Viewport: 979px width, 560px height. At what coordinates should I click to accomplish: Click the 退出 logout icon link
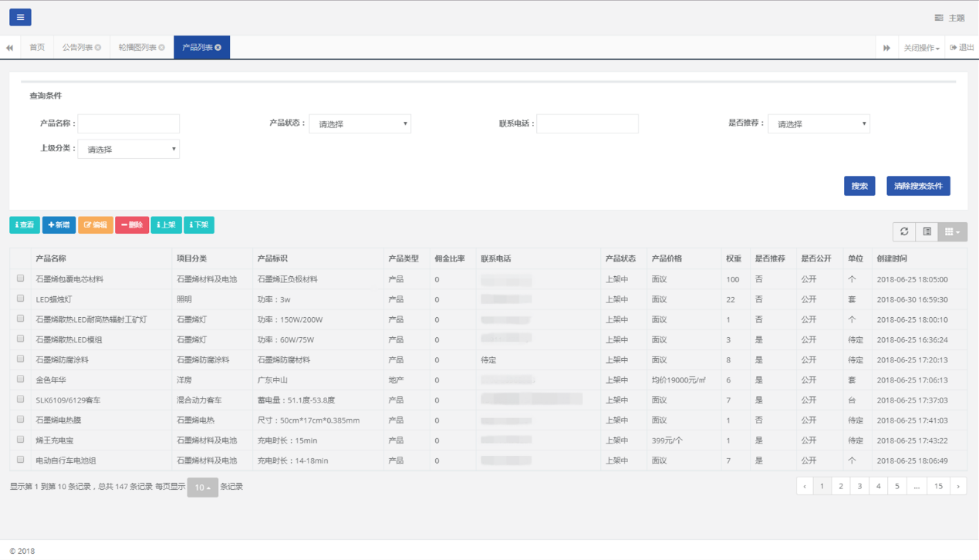962,48
